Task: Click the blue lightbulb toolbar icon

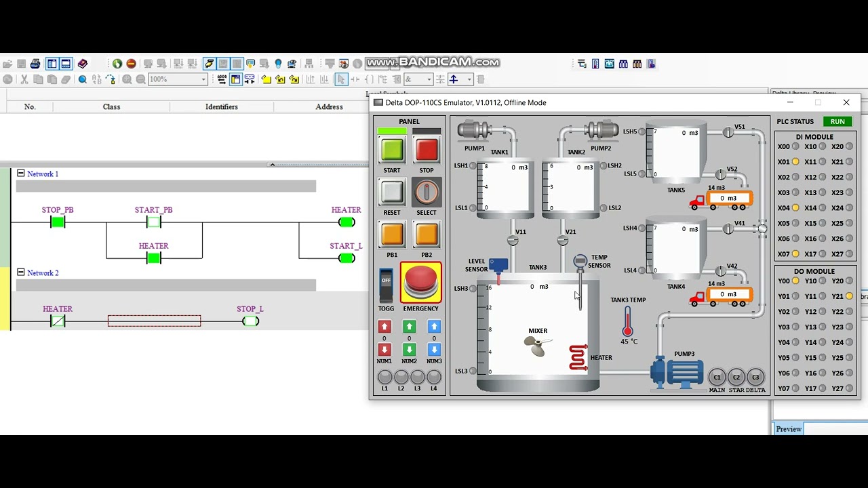Action: point(278,64)
